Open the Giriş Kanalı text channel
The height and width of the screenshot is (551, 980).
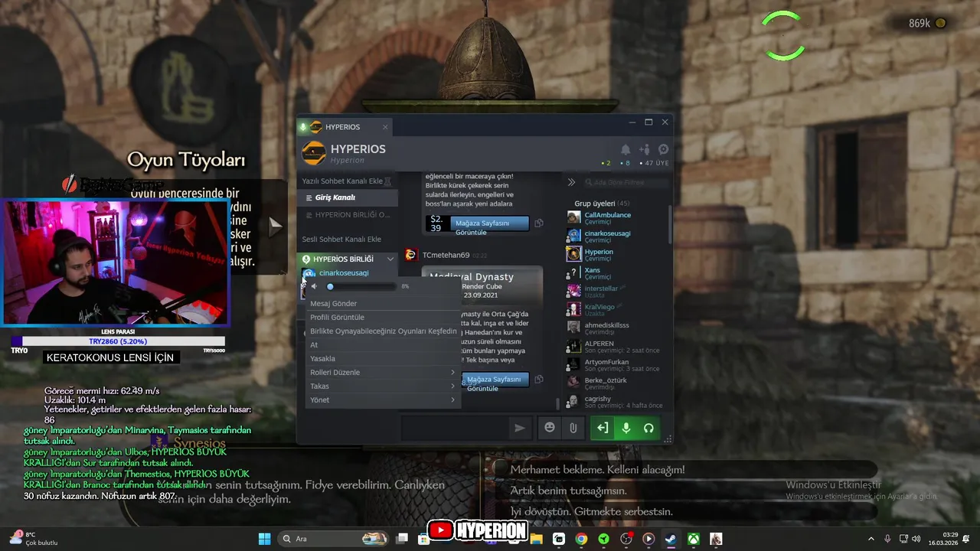[x=348, y=197]
